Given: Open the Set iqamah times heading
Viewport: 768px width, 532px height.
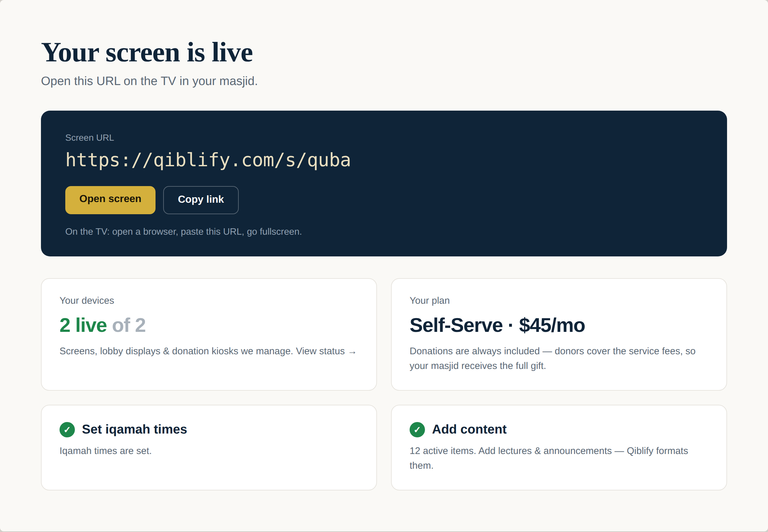Looking at the screenshot, I should 134,429.
